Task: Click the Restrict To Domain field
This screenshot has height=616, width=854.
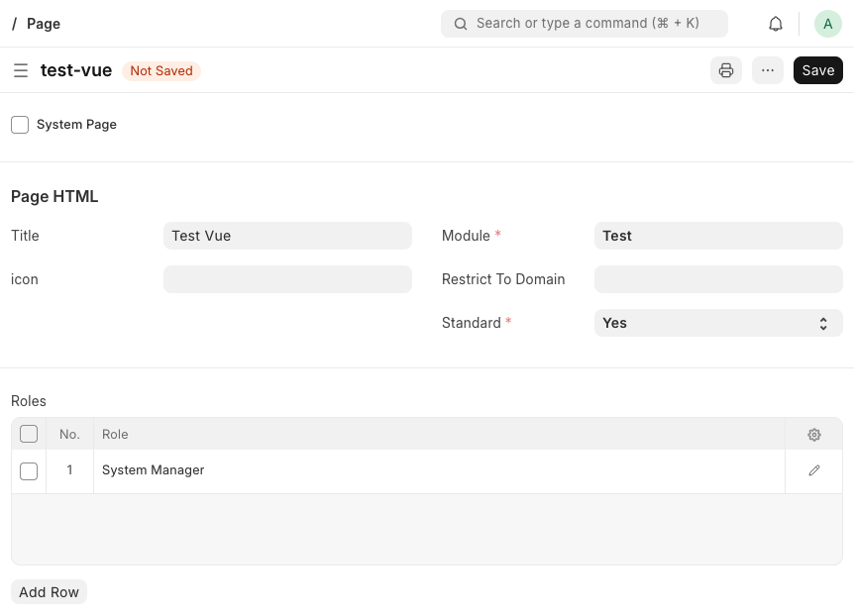Action: coord(718,279)
